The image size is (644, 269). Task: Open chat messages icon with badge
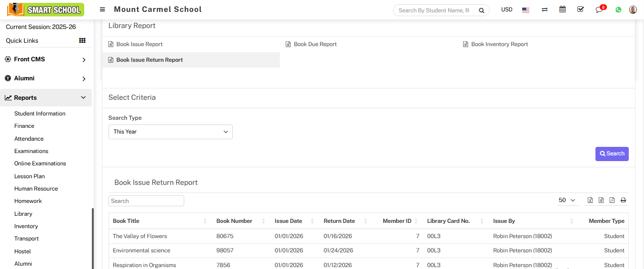click(x=599, y=10)
